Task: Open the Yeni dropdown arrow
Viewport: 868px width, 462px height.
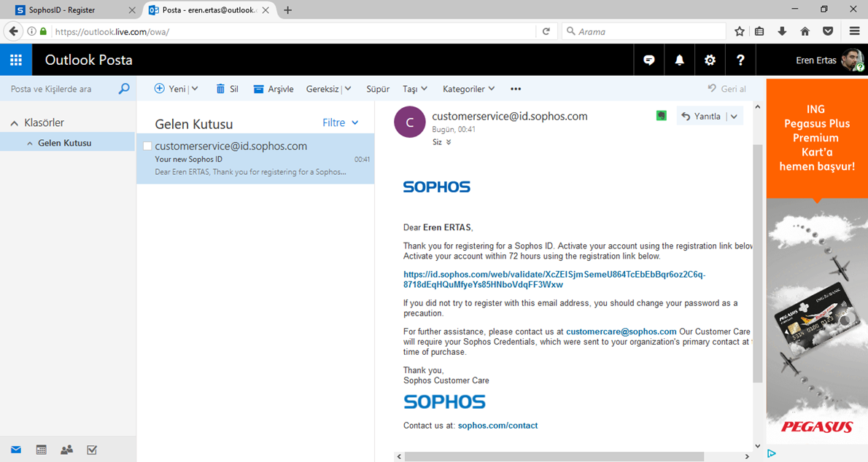Action: [x=195, y=88]
